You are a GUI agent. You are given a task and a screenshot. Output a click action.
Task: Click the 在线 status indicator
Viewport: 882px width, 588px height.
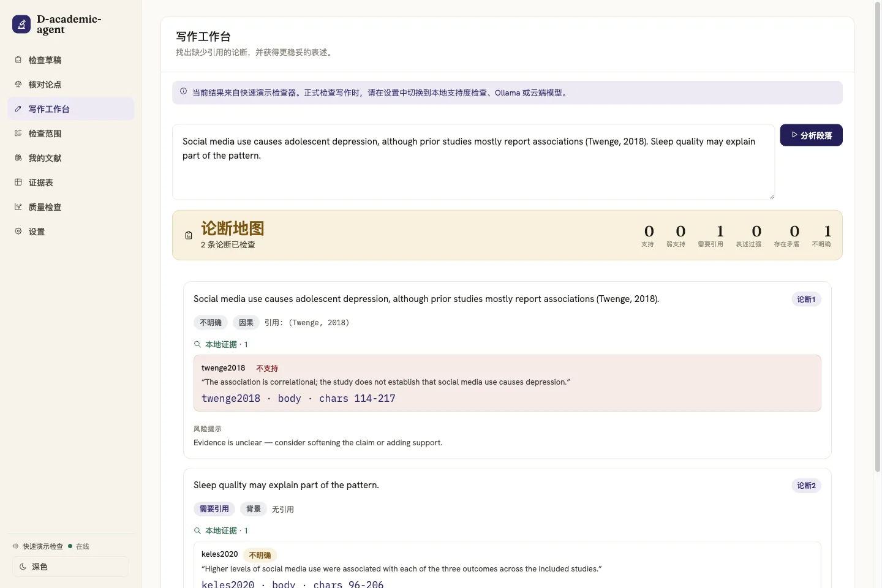79,546
